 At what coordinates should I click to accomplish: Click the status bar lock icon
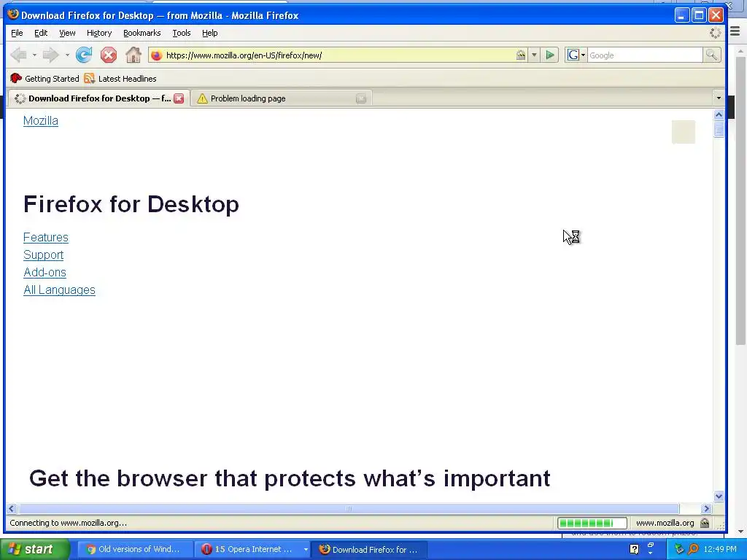click(705, 523)
